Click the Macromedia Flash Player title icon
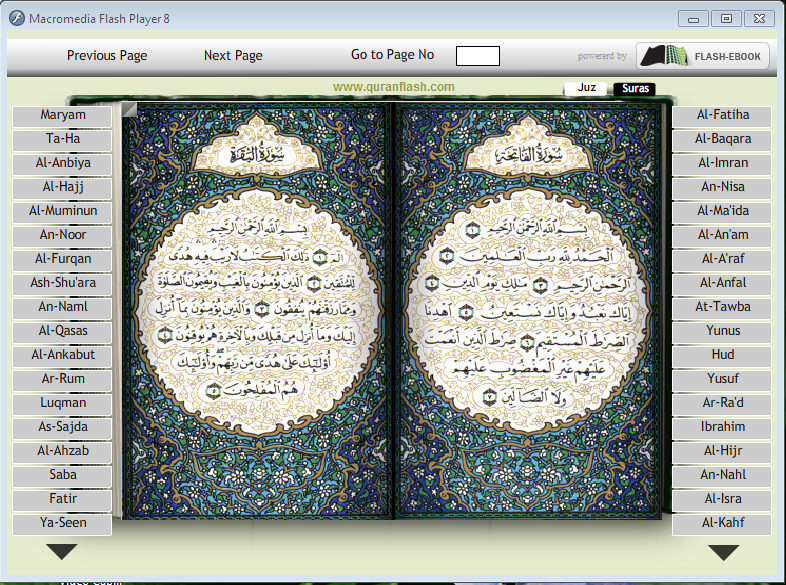Image resolution: width=786 pixels, height=585 pixels. (x=17, y=18)
